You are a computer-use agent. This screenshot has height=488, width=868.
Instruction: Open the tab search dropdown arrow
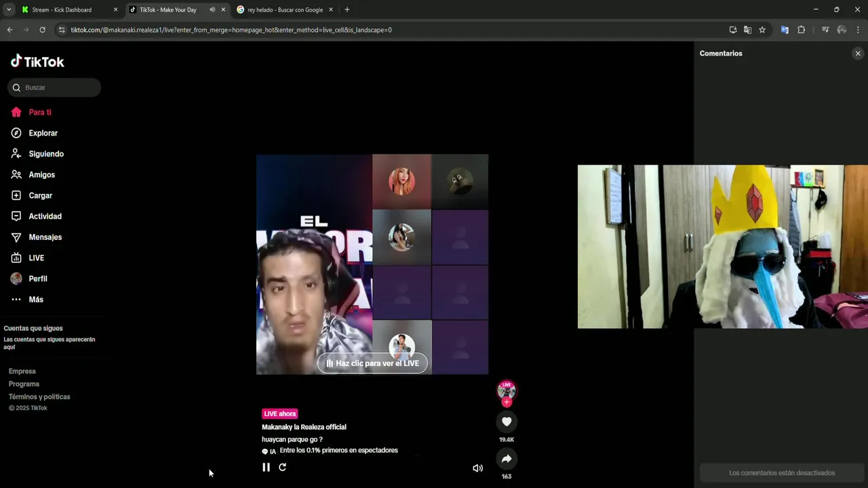point(8,9)
